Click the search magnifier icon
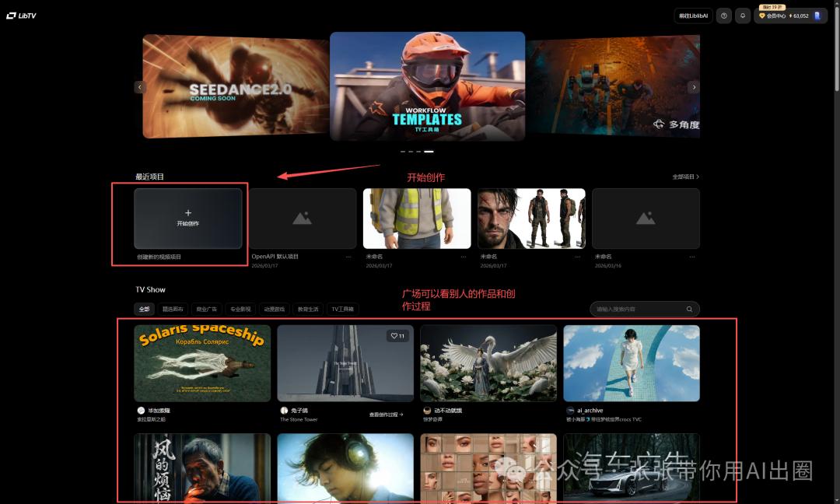Viewport: 840px width, 504px height. click(x=689, y=310)
